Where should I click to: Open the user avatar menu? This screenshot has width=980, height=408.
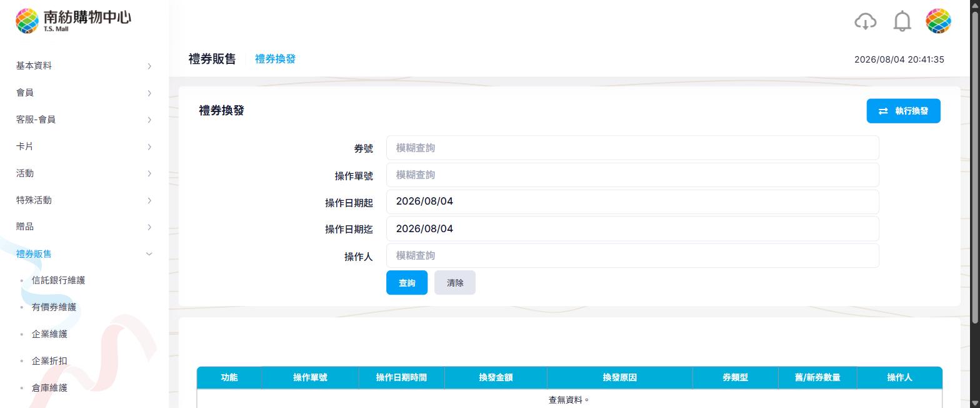pyautogui.click(x=938, y=21)
